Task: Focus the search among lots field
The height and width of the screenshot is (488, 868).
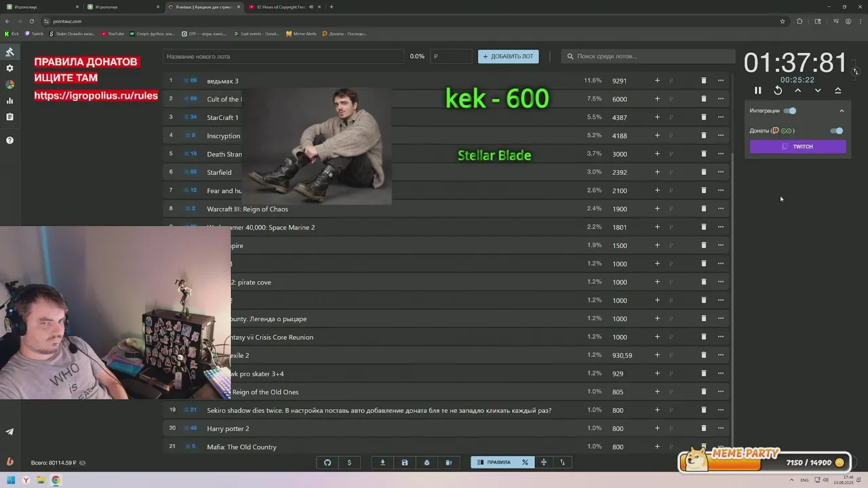Action: [x=648, y=56]
